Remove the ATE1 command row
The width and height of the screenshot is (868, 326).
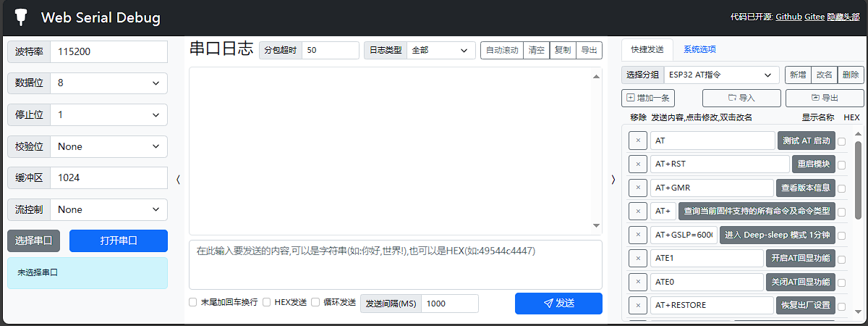point(637,259)
